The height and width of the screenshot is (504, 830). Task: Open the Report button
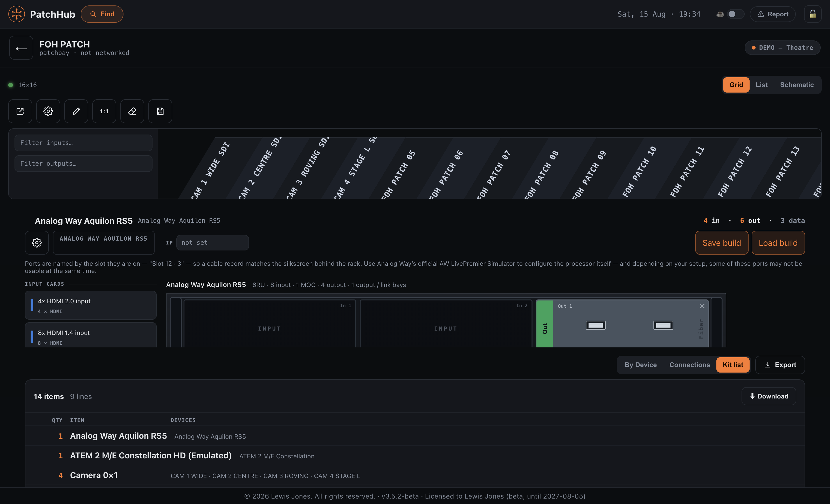click(773, 14)
